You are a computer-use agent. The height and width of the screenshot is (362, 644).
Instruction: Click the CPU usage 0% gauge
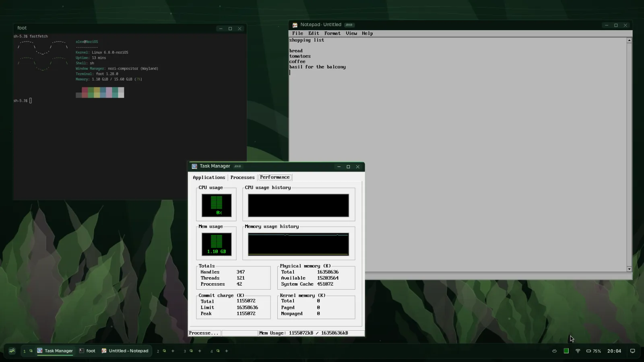(217, 205)
